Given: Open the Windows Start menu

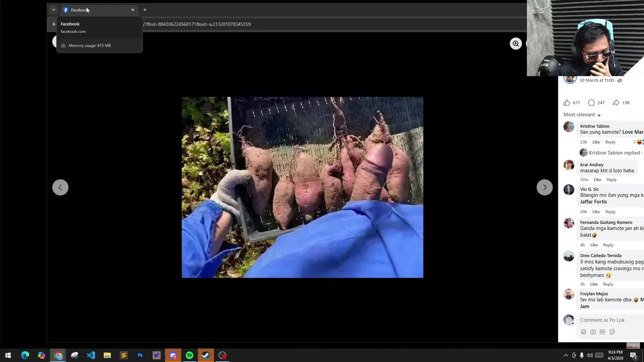Looking at the screenshot, I should (x=8, y=355).
